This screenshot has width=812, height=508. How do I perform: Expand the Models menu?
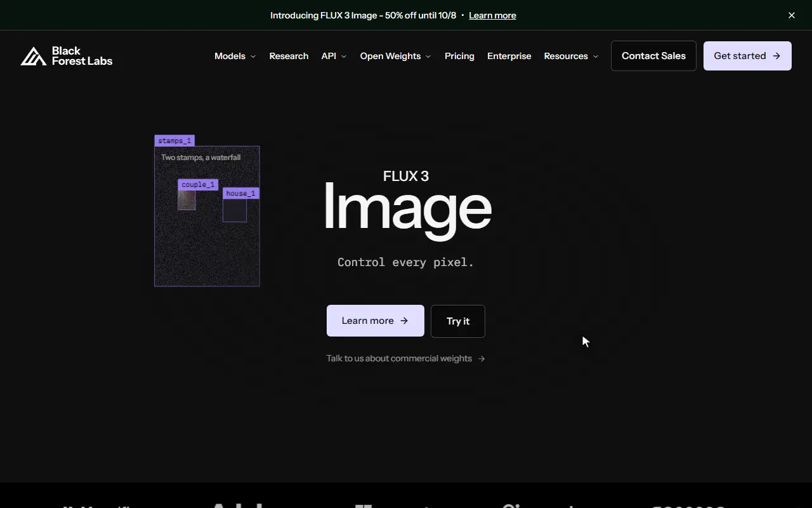[x=235, y=56]
